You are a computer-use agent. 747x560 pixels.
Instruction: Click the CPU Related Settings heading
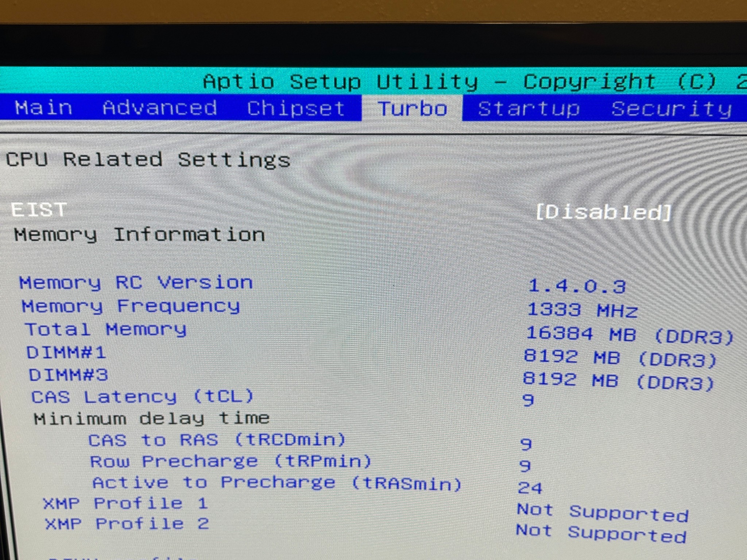(148, 160)
